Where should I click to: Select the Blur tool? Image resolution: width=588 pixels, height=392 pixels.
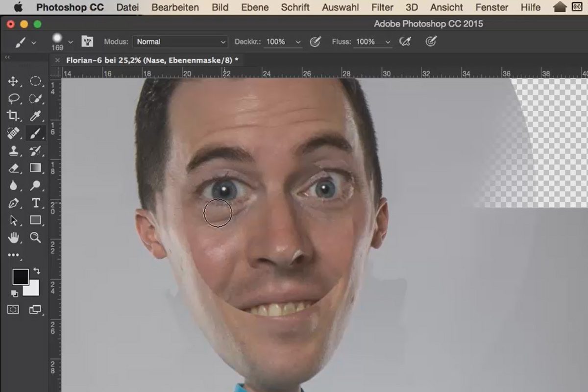[x=14, y=185]
